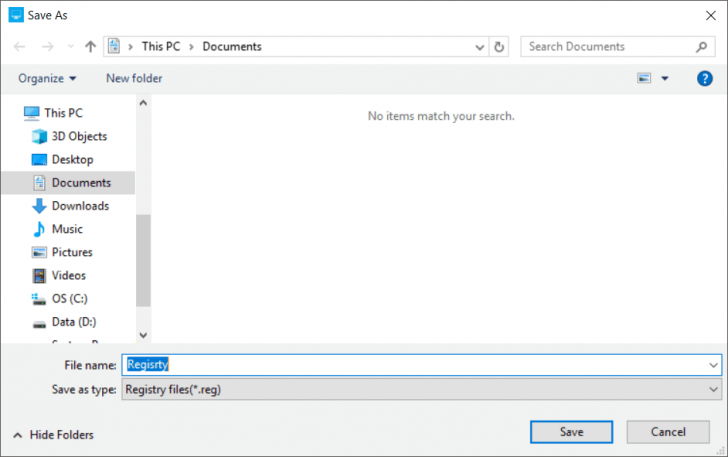Open the File name dropdown arrow
The image size is (728, 457).
pyautogui.click(x=714, y=365)
